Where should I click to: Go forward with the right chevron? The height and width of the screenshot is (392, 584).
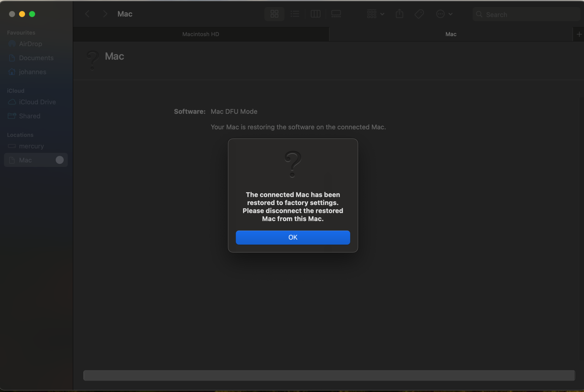click(x=105, y=14)
